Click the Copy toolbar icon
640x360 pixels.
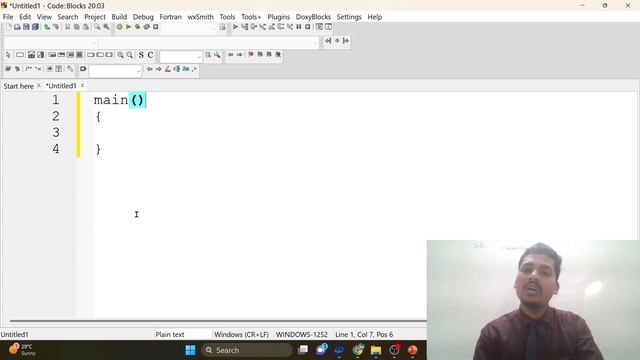(76, 27)
